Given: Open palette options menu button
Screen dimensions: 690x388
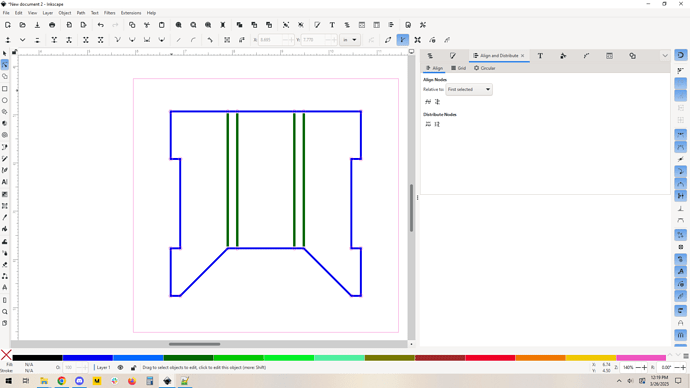Looking at the screenshot, I should [x=686, y=356].
